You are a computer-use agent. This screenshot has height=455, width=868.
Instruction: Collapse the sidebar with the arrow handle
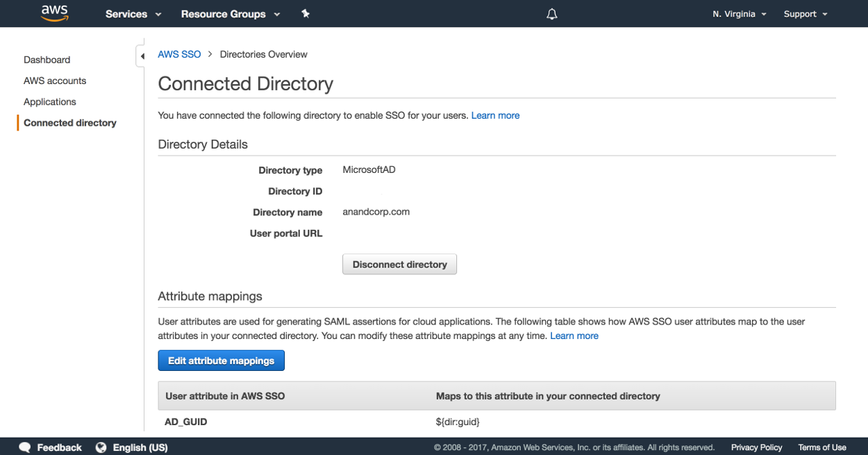click(x=141, y=56)
